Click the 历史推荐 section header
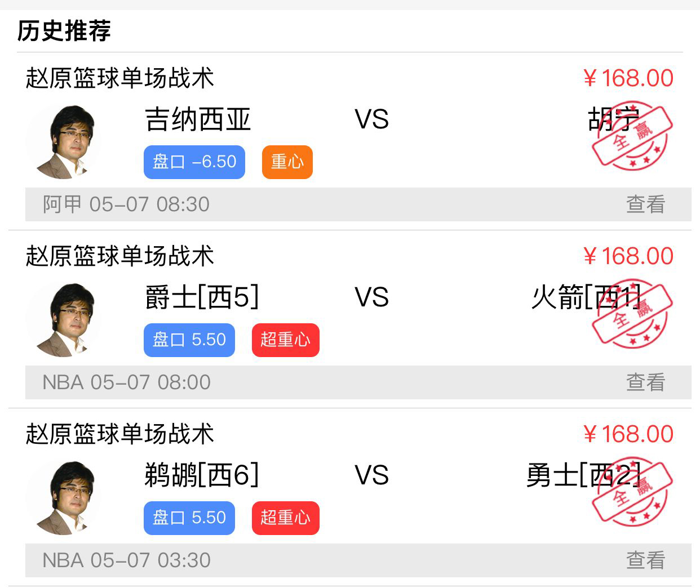The height and width of the screenshot is (588, 700). [64, 30]
